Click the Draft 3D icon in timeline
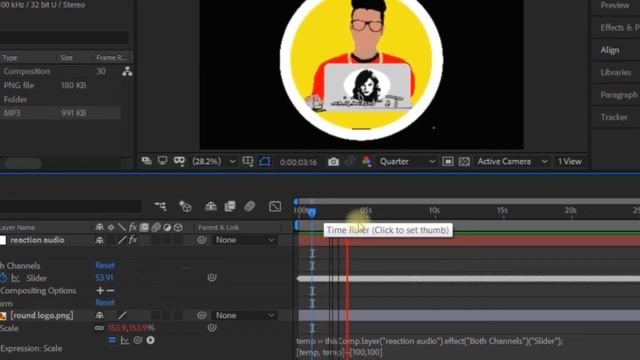Viewport: 640px width, 360px height. [x=185, y=207]
